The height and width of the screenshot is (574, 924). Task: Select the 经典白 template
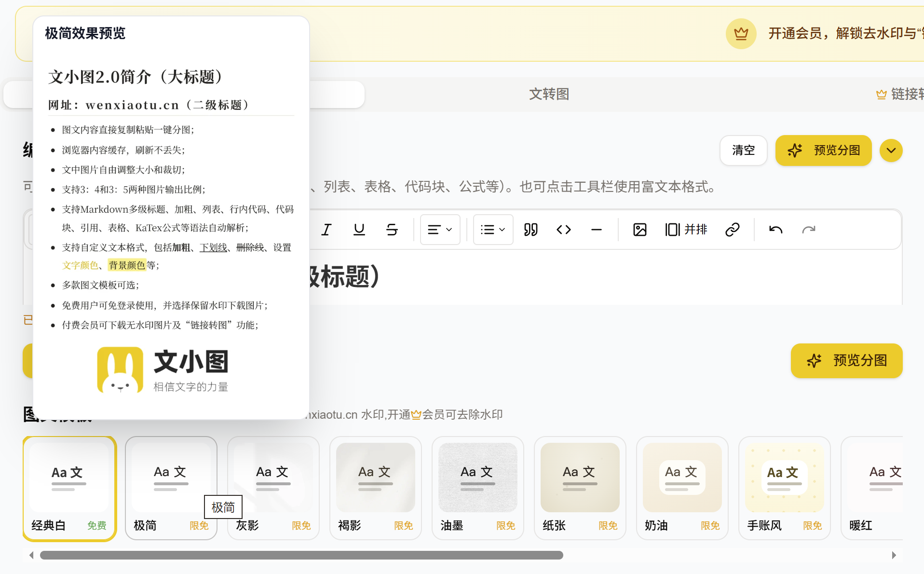point(69,489)
